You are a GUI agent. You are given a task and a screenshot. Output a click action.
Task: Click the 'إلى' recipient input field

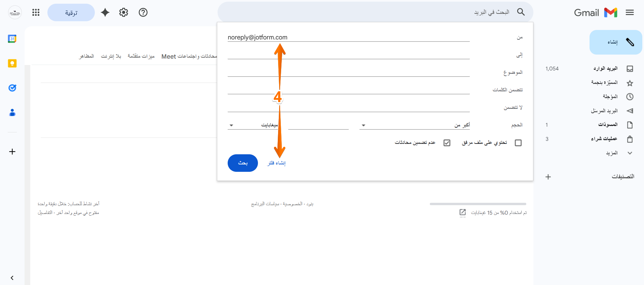pyautogui.click(x=348, y=55)
